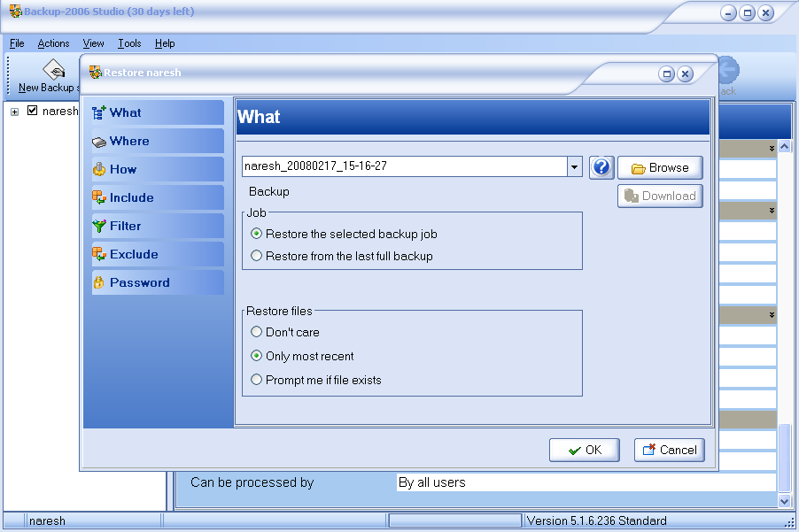Collapse the third properties section chevron
The height and width of the screenshot is (532, 799).
coord(772,314)
